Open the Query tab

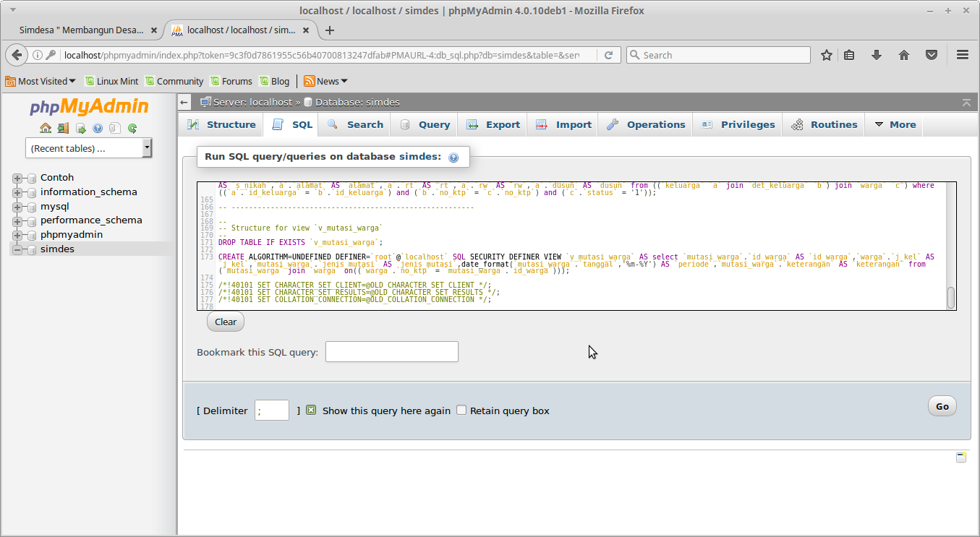(x=425, y=124)
